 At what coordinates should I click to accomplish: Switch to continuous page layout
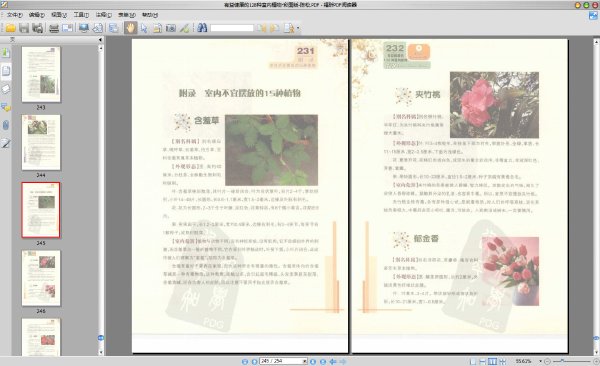(x=483, y=361)
